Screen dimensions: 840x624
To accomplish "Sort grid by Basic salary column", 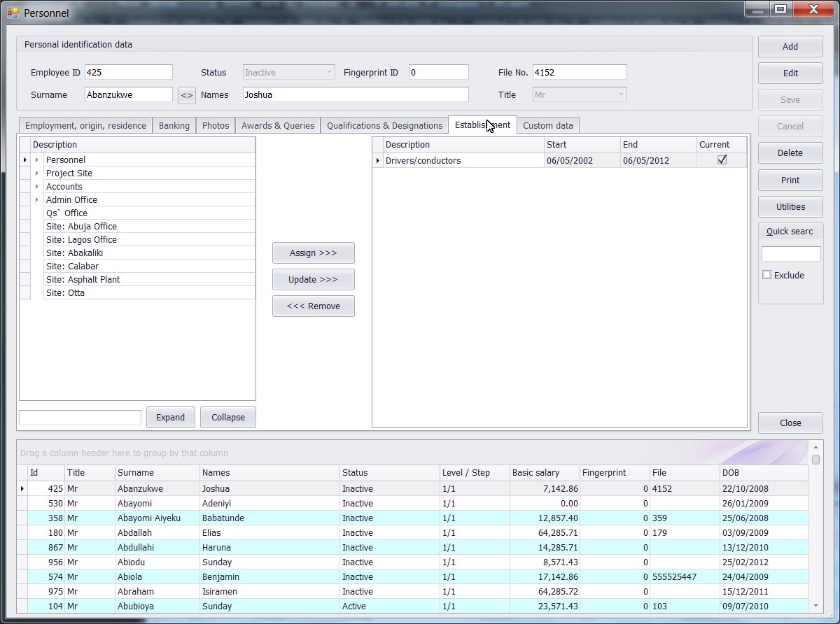I will [x=544, y=473].
